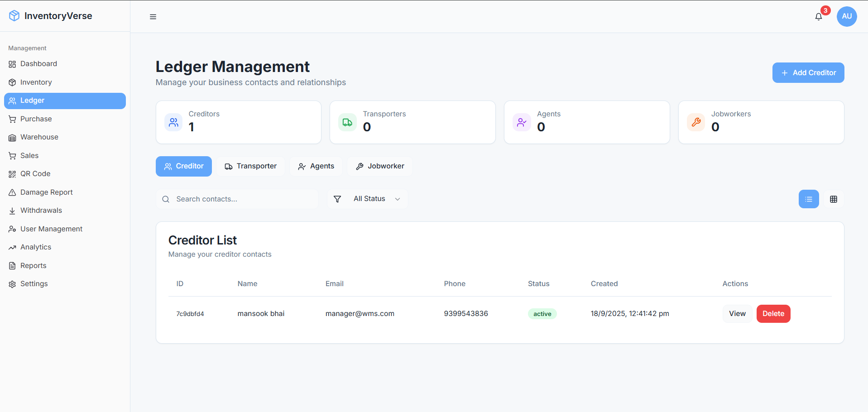Open the All Status dropdown
Image resolution: width=868 pixels, height=412 pixels.
[369, 198]
